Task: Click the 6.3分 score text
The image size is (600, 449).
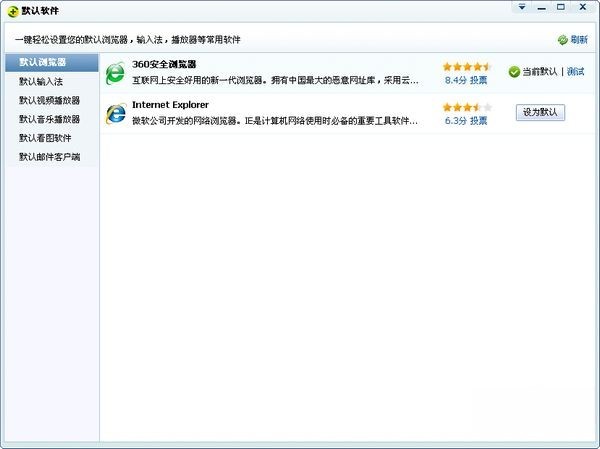Action: [456, 121]
